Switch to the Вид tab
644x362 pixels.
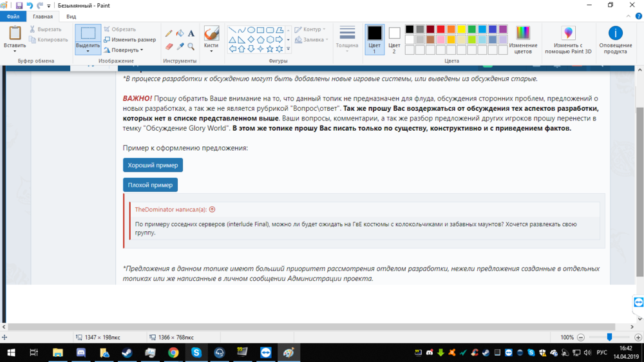71,17
